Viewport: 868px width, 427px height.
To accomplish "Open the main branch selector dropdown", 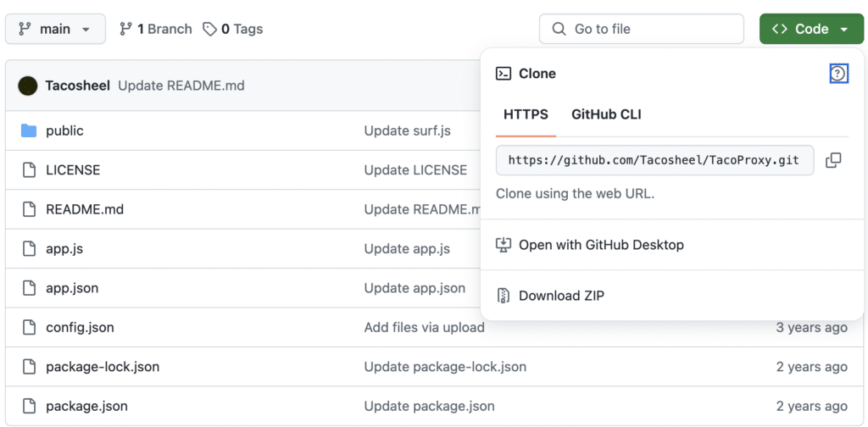I will (55, 29).
